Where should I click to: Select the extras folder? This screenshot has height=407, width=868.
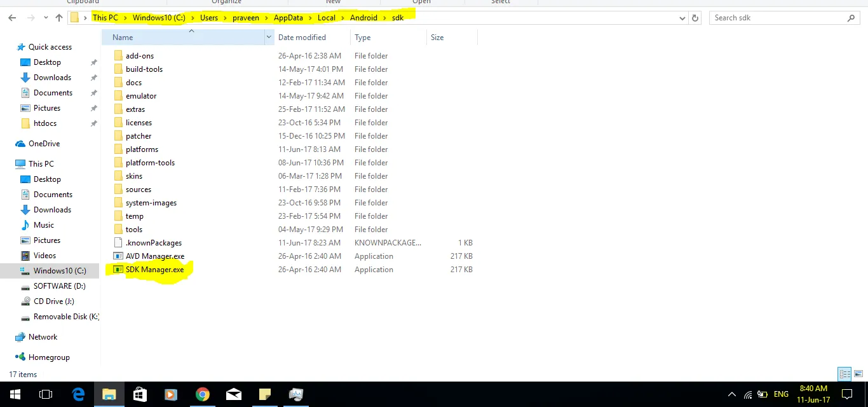pyautogui.click(x=135, y=109)
